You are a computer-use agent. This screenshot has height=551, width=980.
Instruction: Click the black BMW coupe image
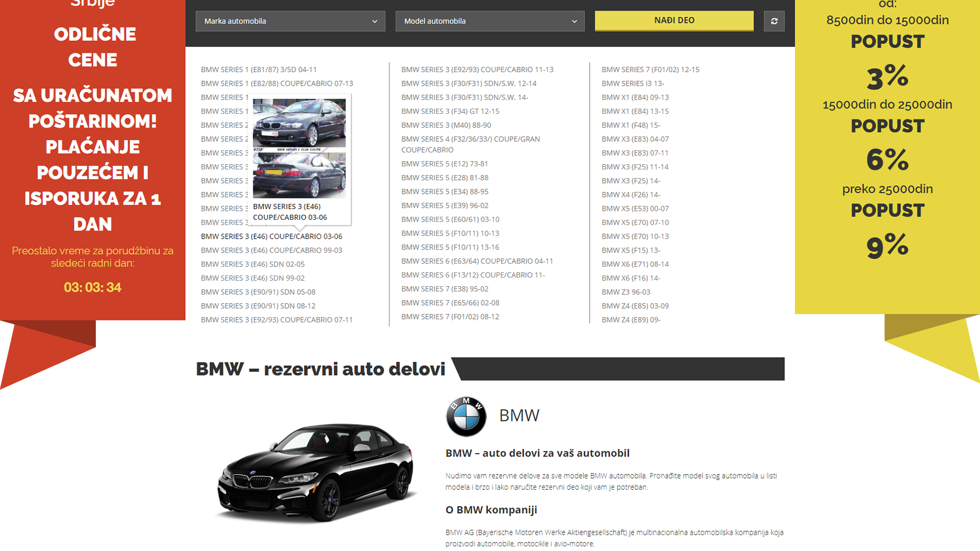click(x=316, y=472)
